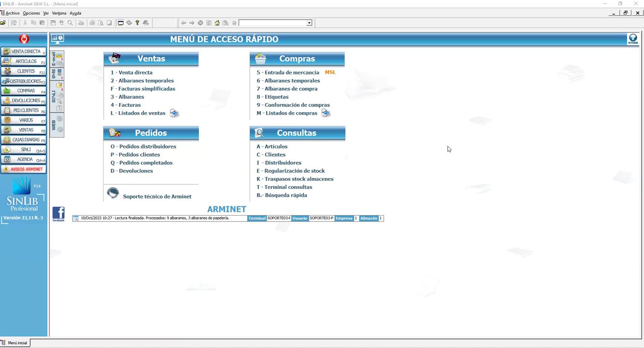Click the VENTAS sidebar button
Viewport: 644px width, 348px height.
24,130
